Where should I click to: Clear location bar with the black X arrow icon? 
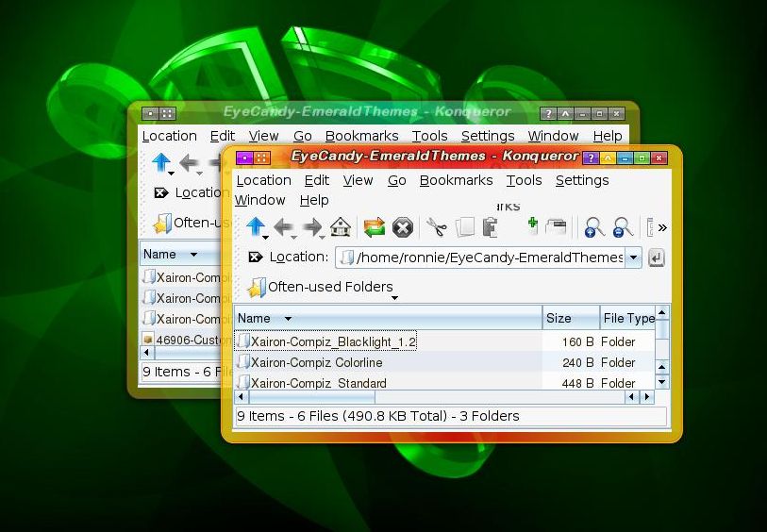click(x=256, y=257)
